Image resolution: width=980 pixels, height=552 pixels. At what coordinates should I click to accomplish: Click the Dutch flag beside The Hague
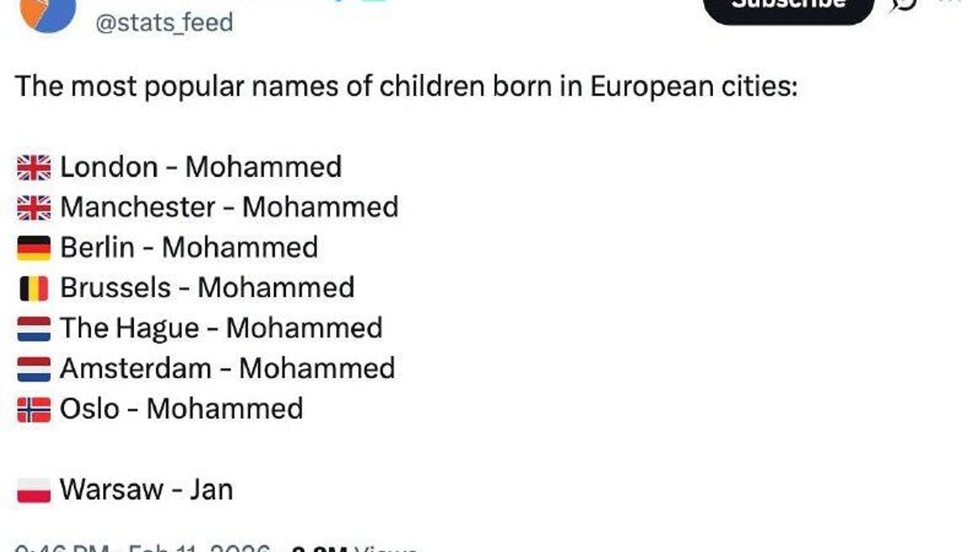tap(34, 328)
